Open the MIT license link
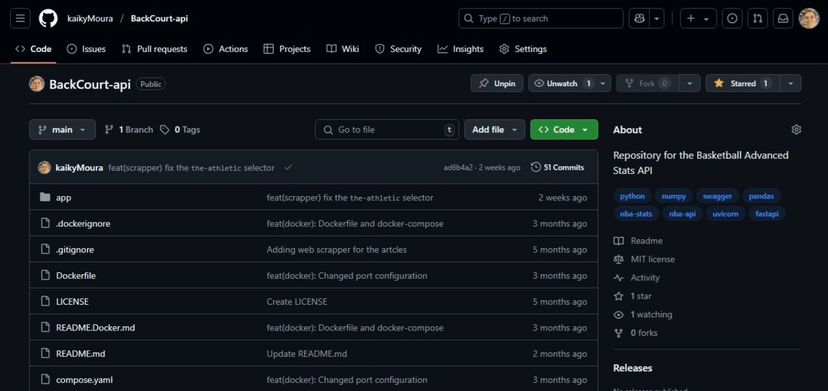 pos(644,259)
